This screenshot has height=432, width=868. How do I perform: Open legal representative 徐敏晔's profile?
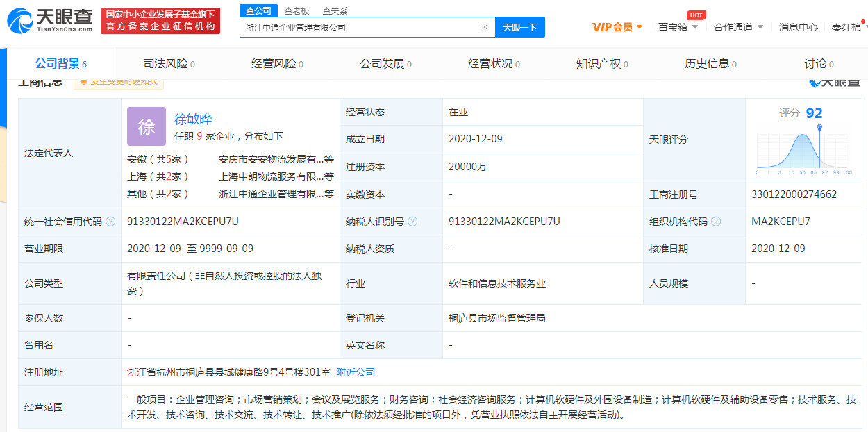click(x=193, y=119)
